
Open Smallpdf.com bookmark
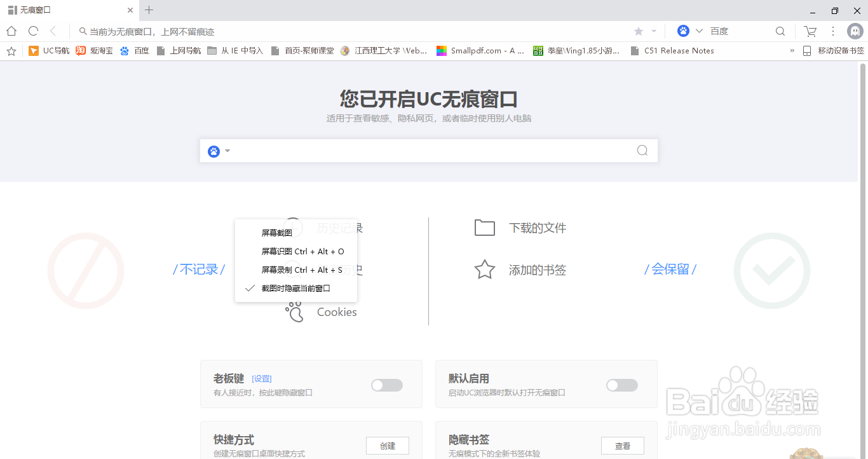pos(480,51)
